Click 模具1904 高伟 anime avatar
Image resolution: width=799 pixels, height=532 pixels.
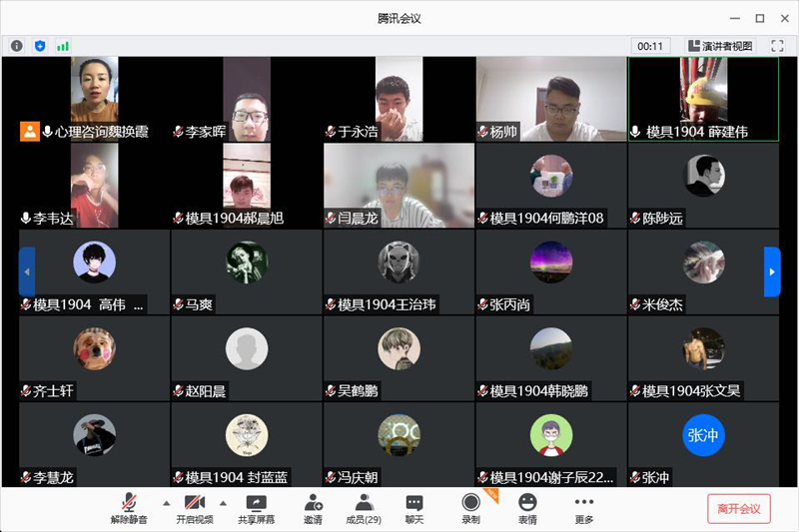coord(94,263)
